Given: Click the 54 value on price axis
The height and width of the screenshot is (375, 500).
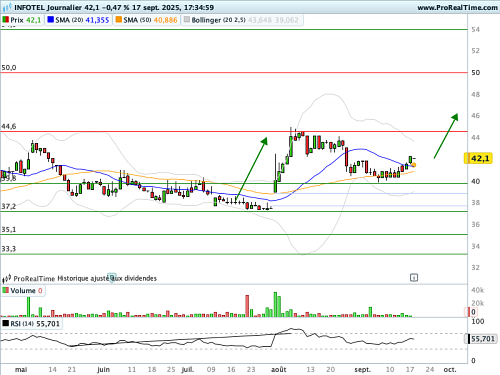Looking at the screenshot, I should click(x=476, y=29).
